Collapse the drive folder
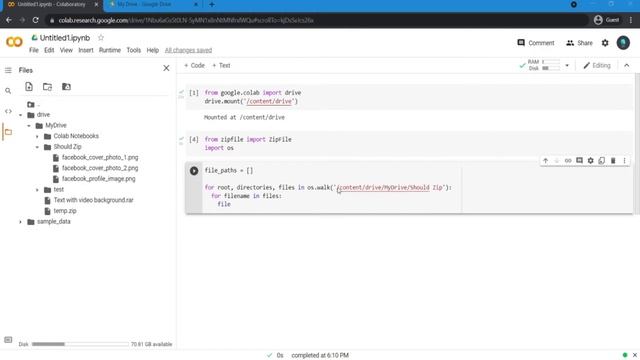Viewport: 640px width, 360px height. [20, 115]
